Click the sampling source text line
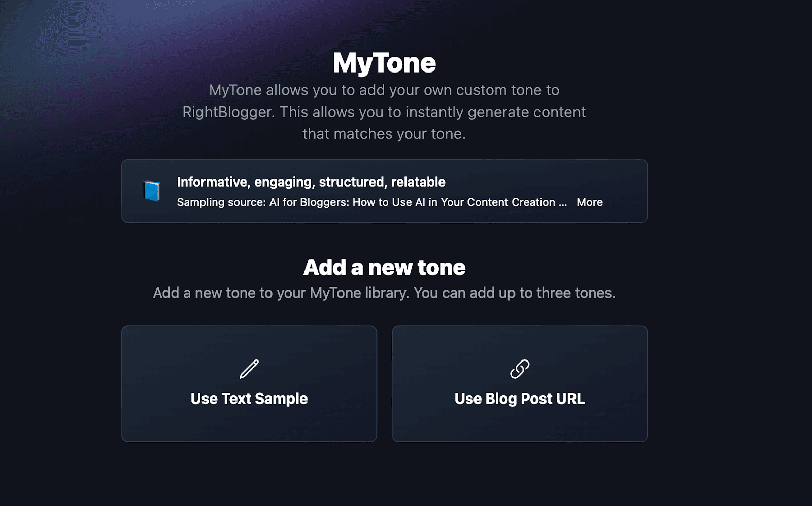 (370, 202)
